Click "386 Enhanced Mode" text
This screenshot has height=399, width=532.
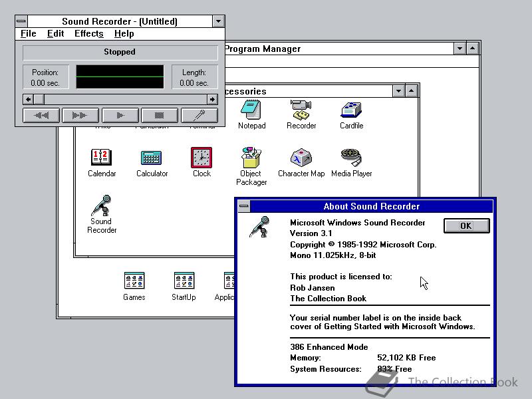pos(329,346)
